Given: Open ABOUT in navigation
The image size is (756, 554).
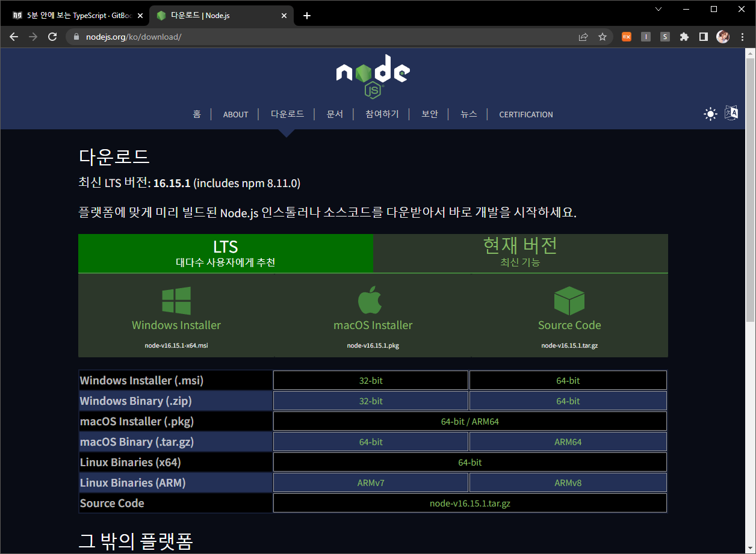Looking at the screenshot, I should 236,114.
